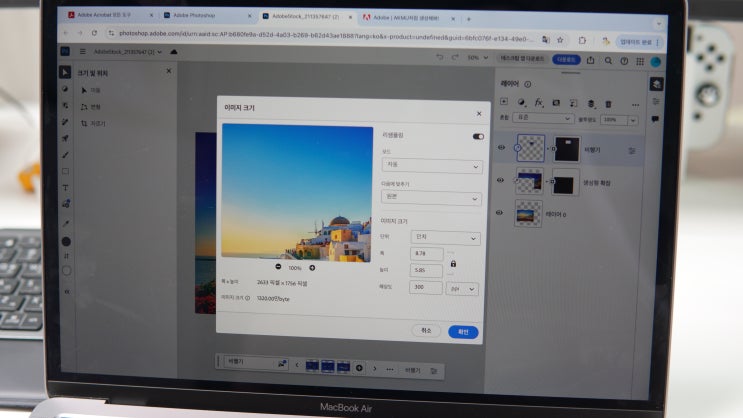The width and height of the screenshot is (743, 418).
Task: Click the white background color swatch
Action: coord(66,271)
